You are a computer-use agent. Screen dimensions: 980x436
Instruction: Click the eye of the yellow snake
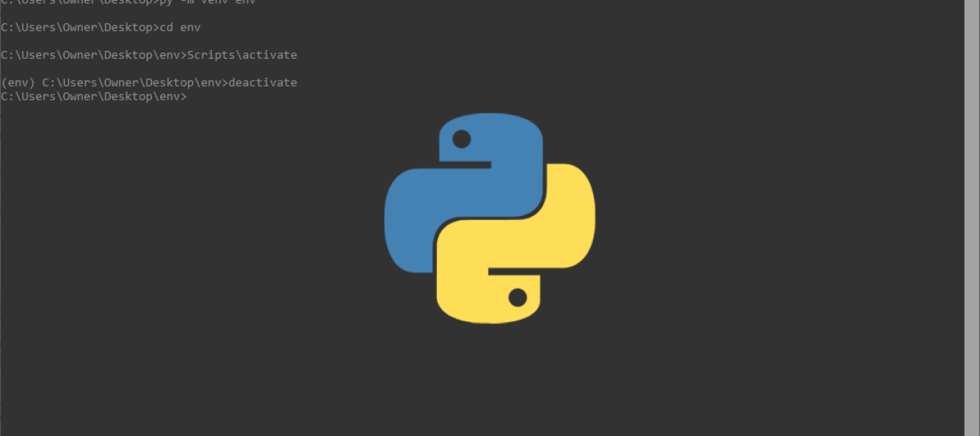coord(518,296)
